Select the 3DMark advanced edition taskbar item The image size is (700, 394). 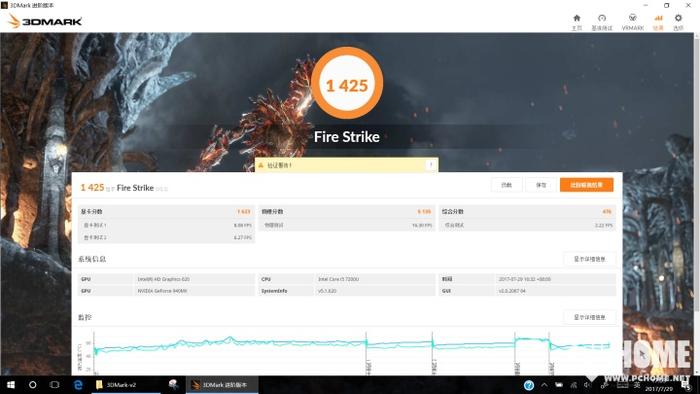pos(222,385)
